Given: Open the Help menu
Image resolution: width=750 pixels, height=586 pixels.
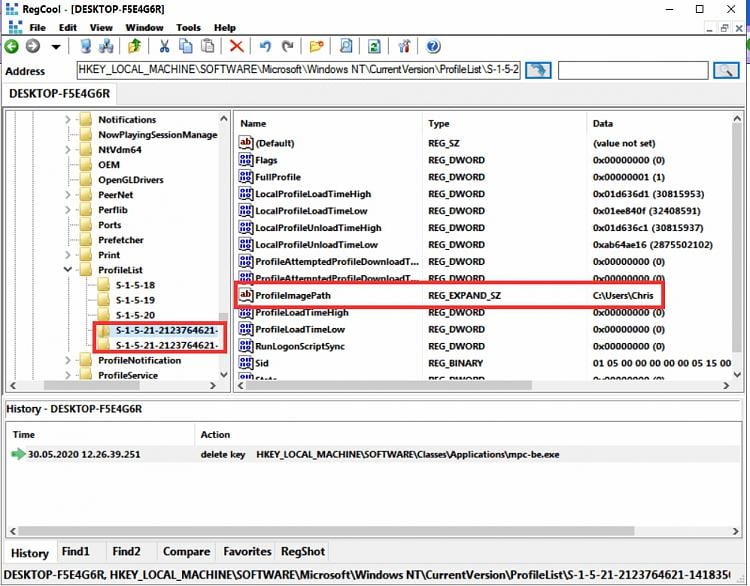Looking at the screenshot, I should click(225, 28).
